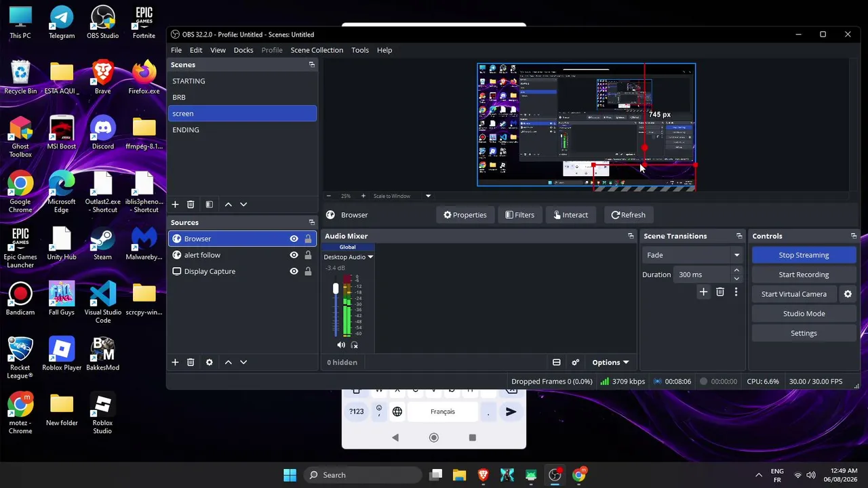Move the selected scene up
The height and width of the screenshot is (488, 868).
[x=229, y=204]
